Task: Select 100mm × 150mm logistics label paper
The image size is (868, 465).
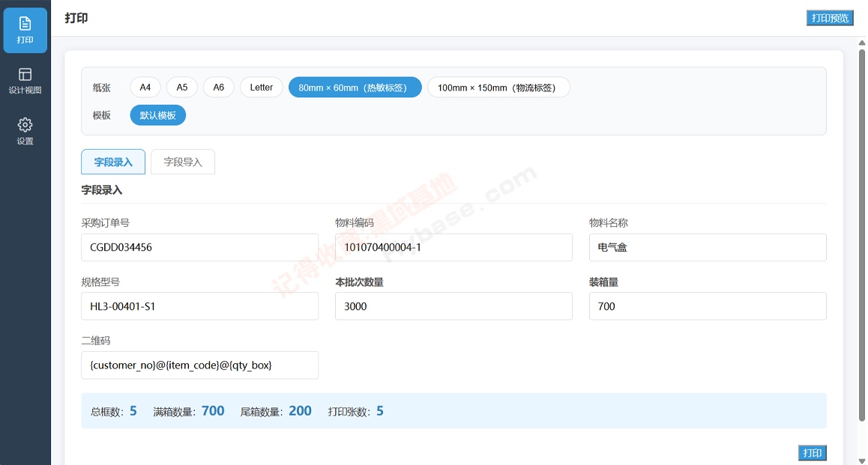Action: pyautogui.click(x=498, y=88)
